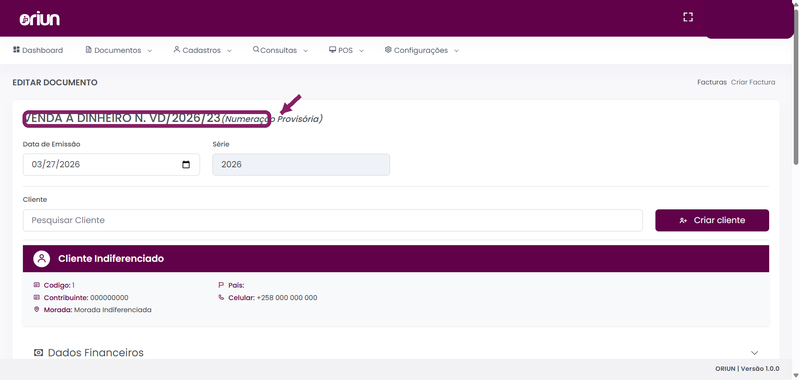The image size is (800, 380).
Task: Focus the Pesquisar Cliente search field
Action: [333, 220]
